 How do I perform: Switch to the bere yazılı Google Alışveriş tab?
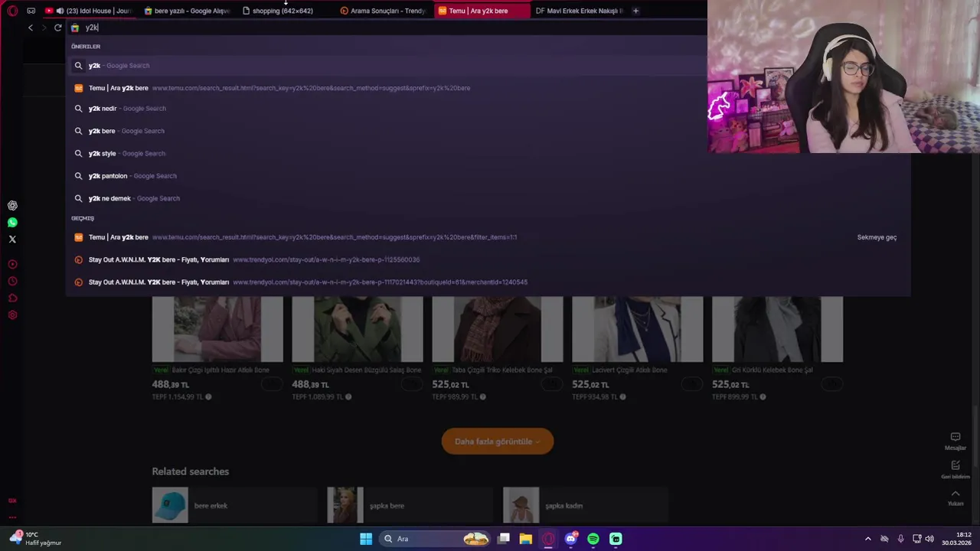[187, 11]
